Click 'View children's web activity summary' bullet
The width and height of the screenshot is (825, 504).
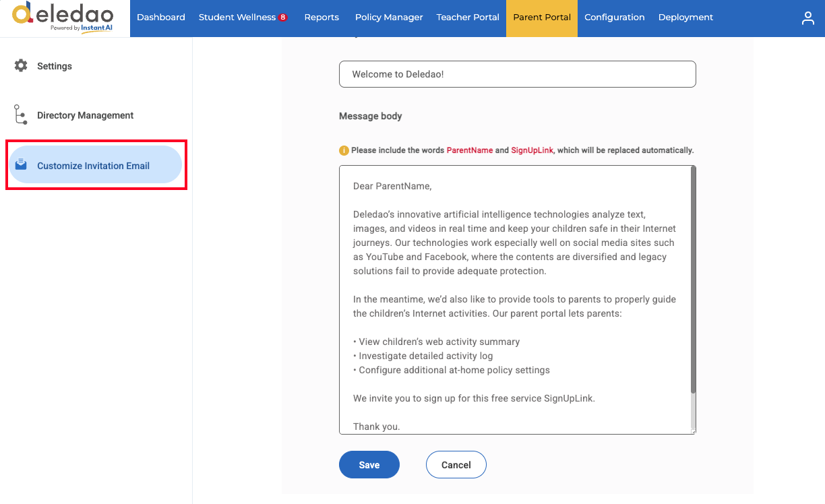437,342
